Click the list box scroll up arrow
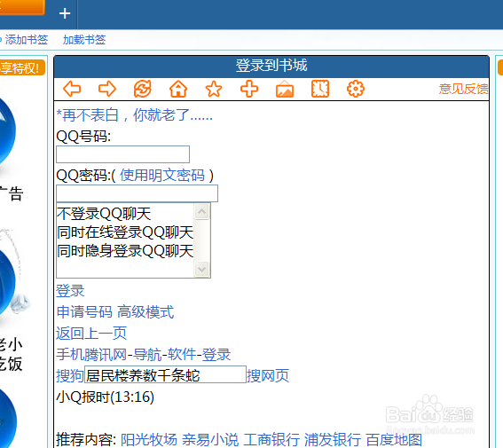This screenshot has height=448, width=503. (x=202, y=212)
